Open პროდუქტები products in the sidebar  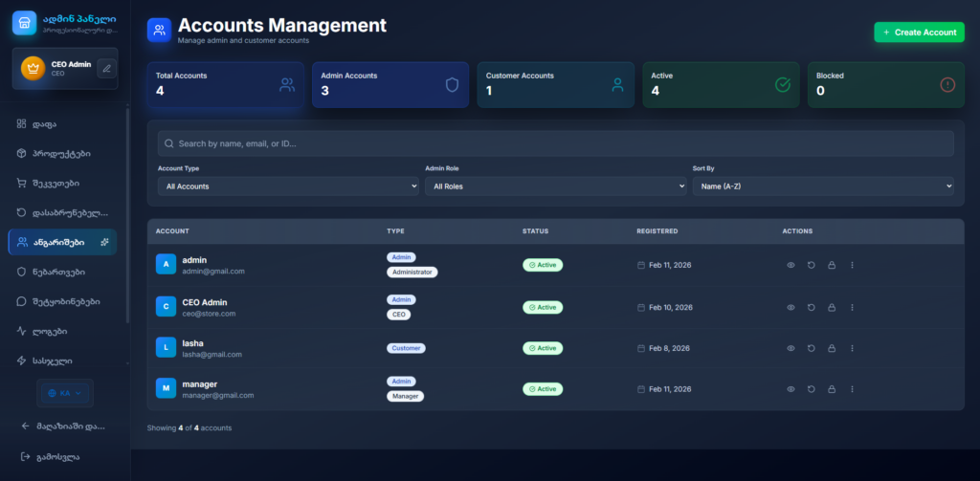coord(62,153)
